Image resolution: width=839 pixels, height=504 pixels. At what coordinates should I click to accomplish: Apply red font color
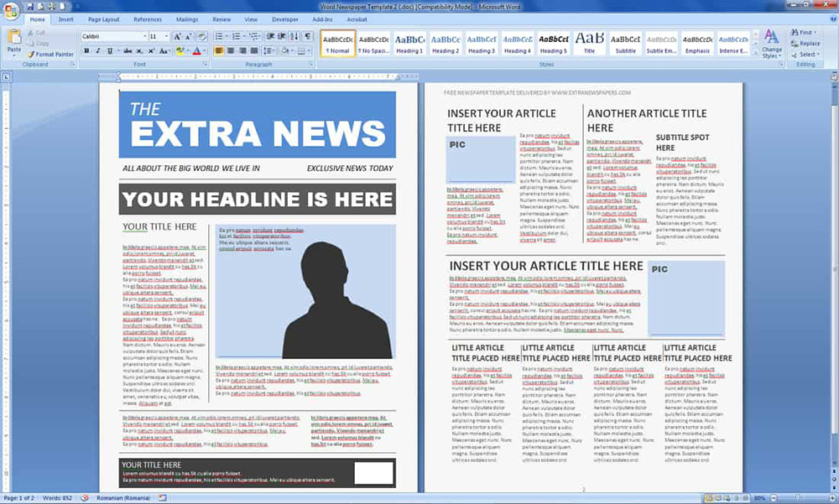[x=196, y=51]
